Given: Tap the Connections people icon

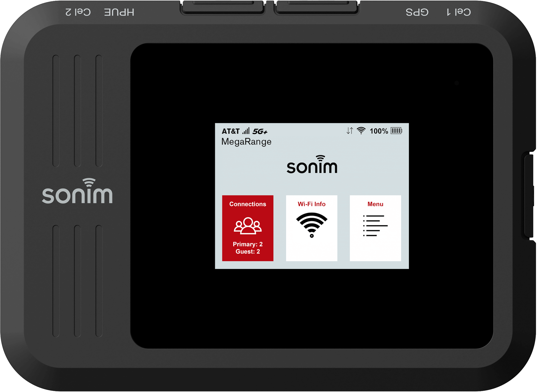Looking at the screenshot, I should [248, 226].
